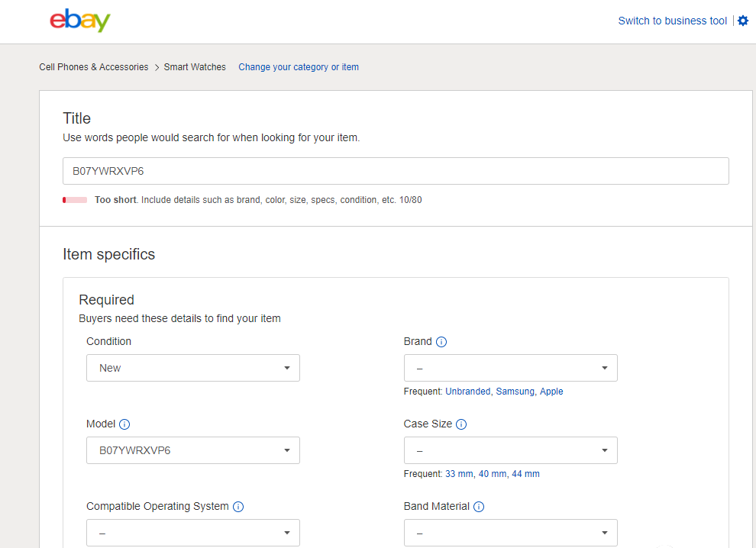Open the Model dropdown
This screenshot has height=548, width=756.
(192, 450)
